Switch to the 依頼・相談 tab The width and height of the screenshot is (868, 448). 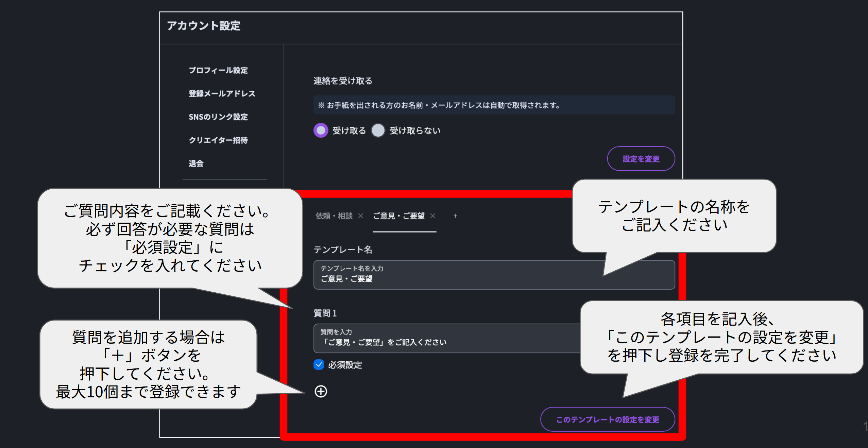(334, 216)
